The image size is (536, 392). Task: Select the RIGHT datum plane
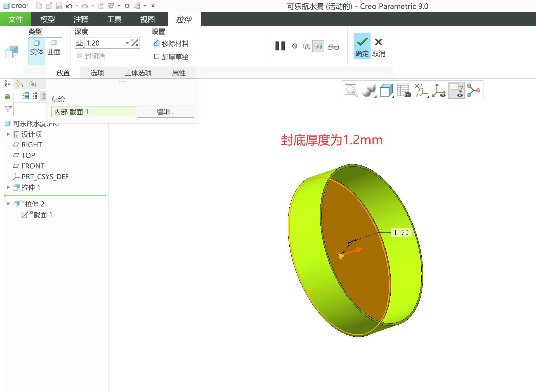coord(32,145)
